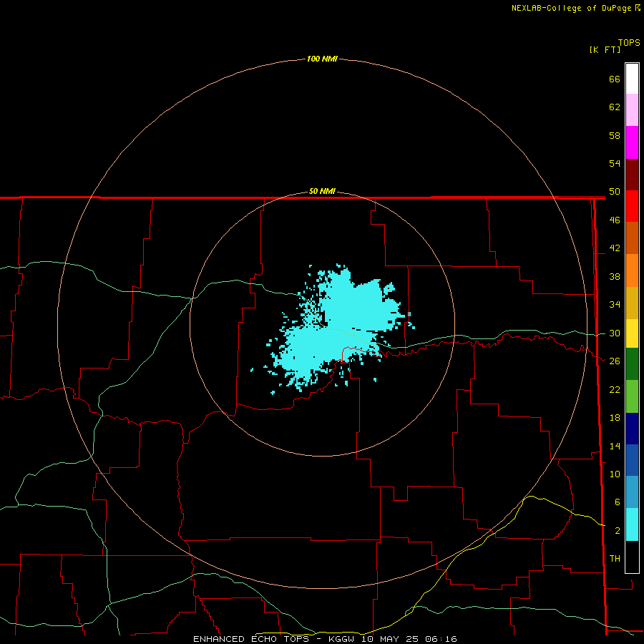Screen dimensions: 644x644
Task: Click the TH threshold legend label
Action: tap(615, 559)
